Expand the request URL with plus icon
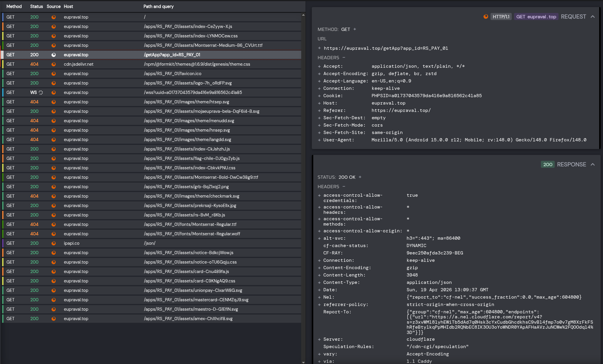Screen dimensions: 603x364 coord(319,48)
